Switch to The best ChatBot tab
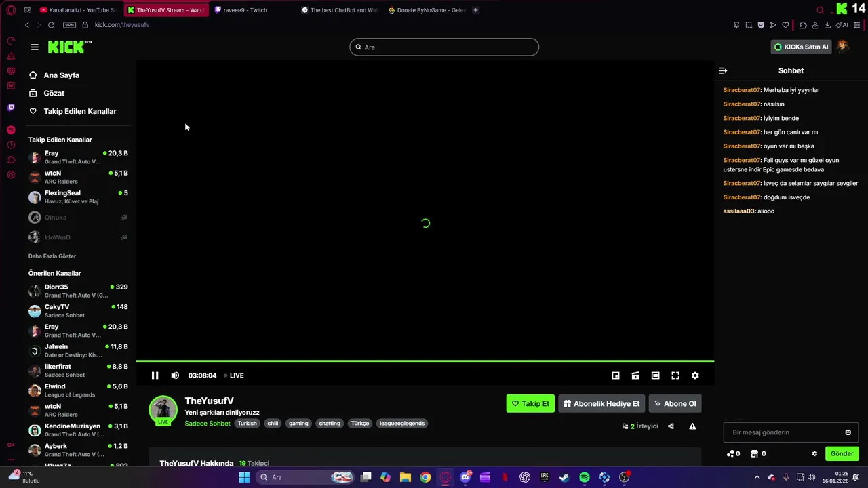Screen dimensions: 868x488 tap(339, 10)
